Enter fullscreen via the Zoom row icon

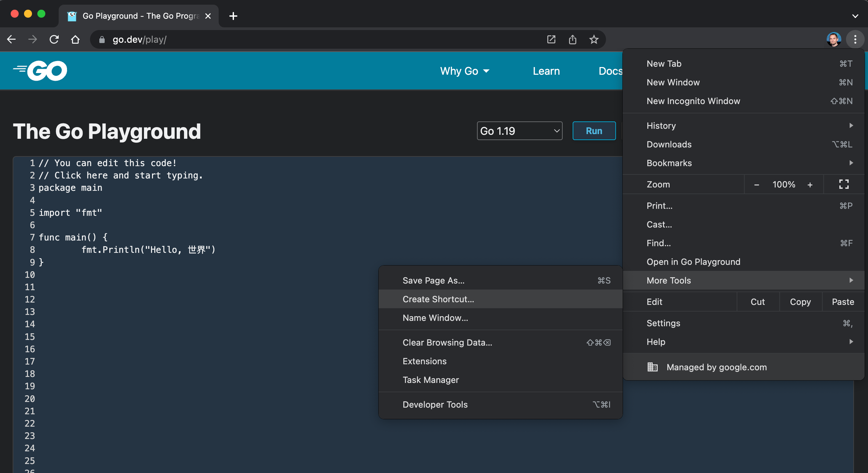(844, 184)
